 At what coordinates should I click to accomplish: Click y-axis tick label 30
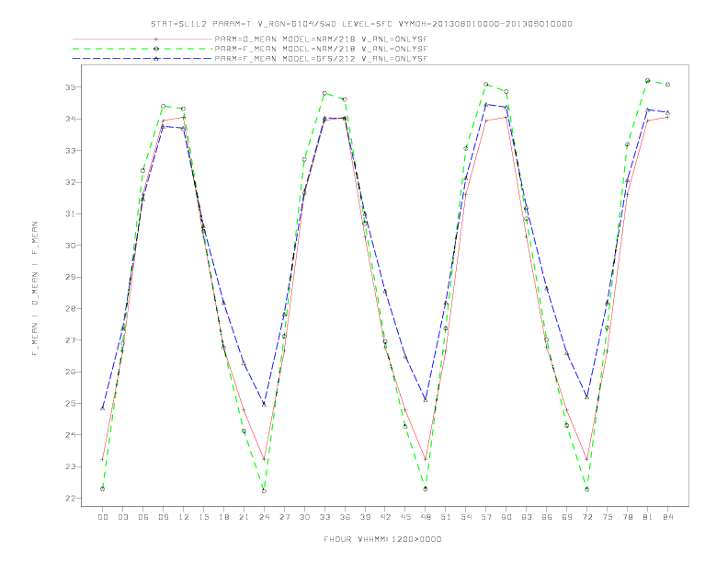(x=71, y=246)
